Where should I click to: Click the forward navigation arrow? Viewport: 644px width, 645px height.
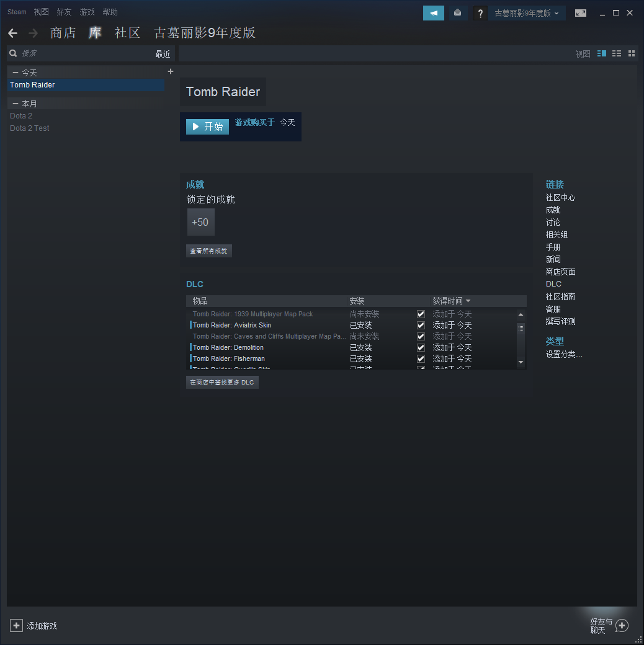click(34, 33)
